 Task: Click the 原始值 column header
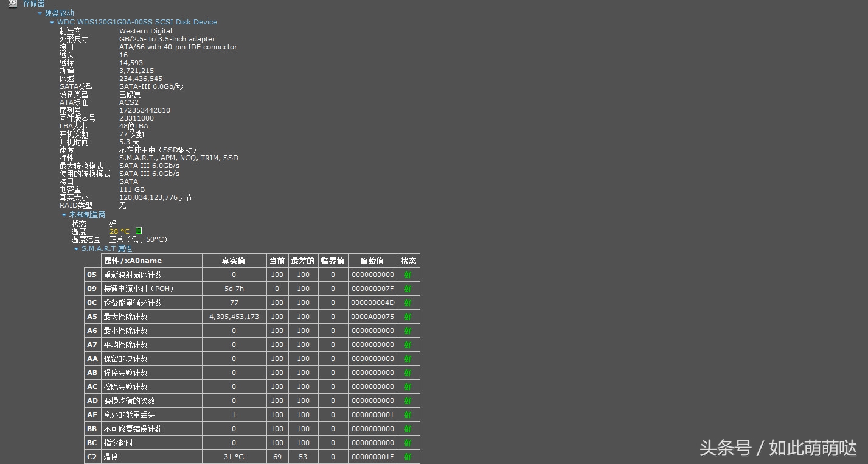pos(372,261)
